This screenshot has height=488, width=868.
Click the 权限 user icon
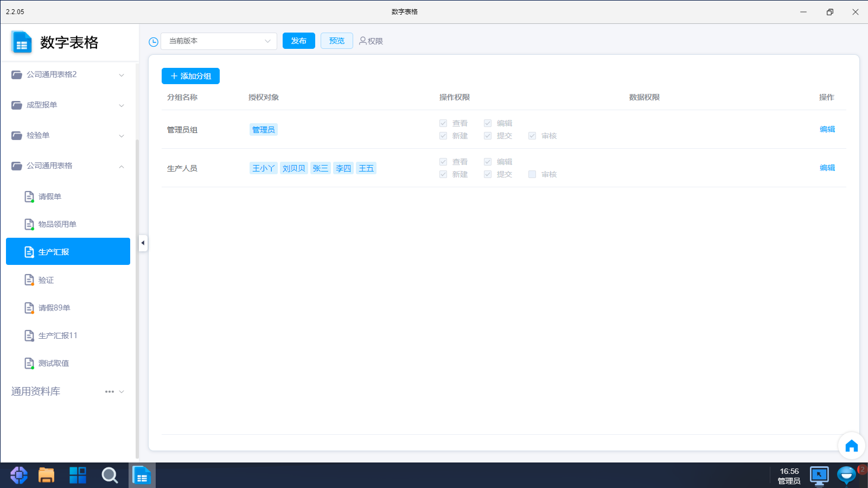pos(362,41)
